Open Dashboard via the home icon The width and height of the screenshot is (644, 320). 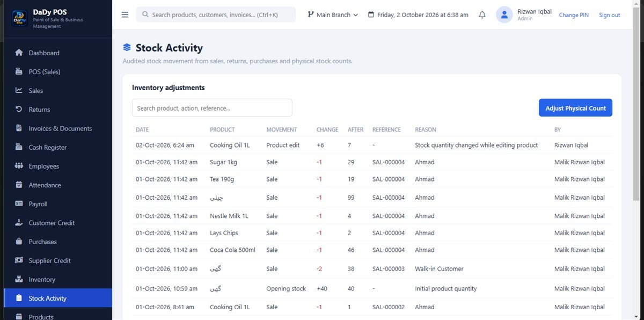point(19,53)
